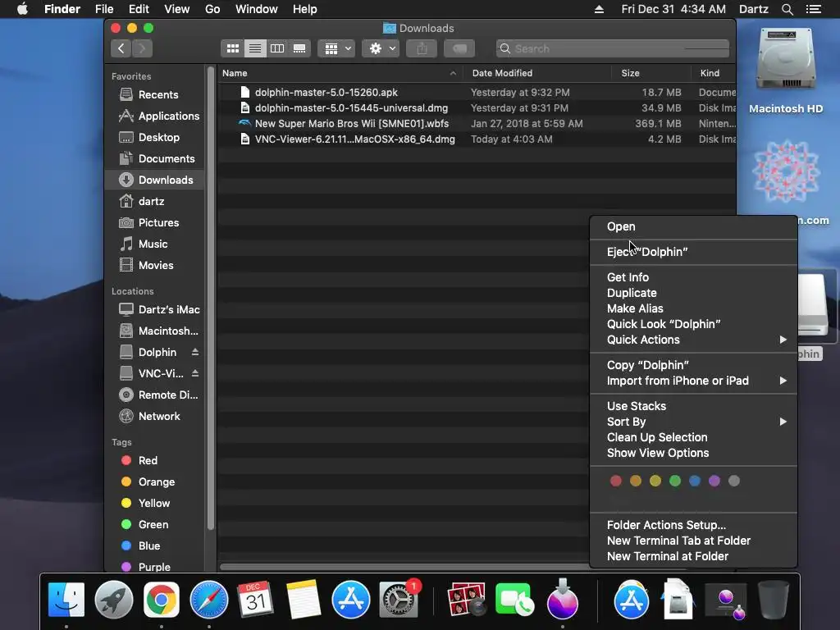The width and height of the screenshot is (840, 630).
Task: Eject the VNC-Vi... volume in sidebar
Action: pos(195,373)
